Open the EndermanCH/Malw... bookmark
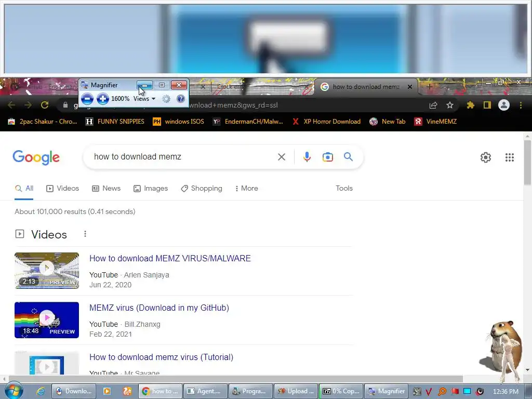 coord(248,122)
